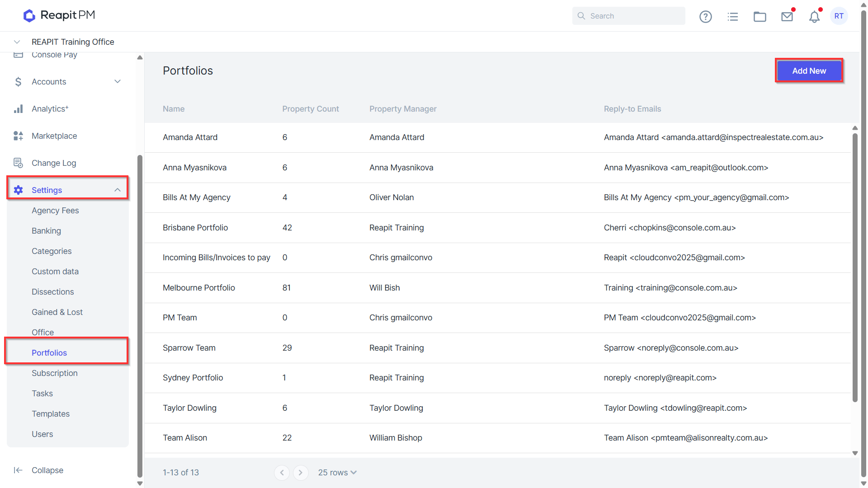Click the Search input field
The height and width of the screenshot is (488, 868).
click(x=628, y=16)
